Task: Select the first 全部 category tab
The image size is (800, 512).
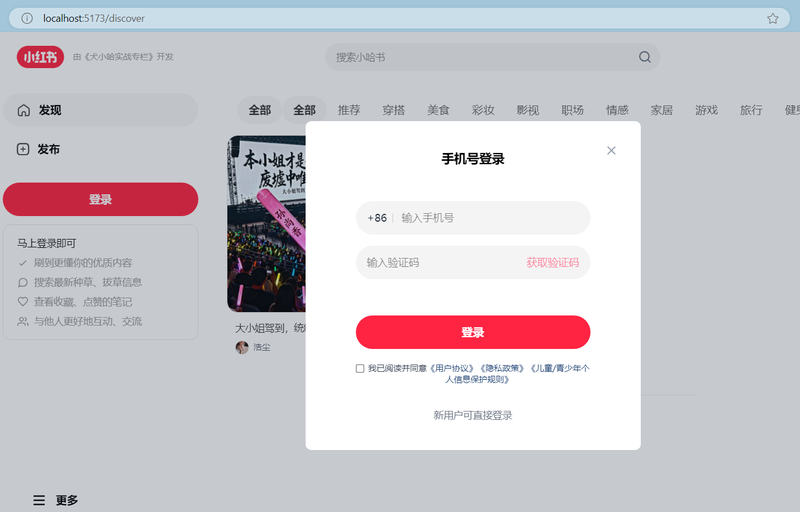Action: 260,110
